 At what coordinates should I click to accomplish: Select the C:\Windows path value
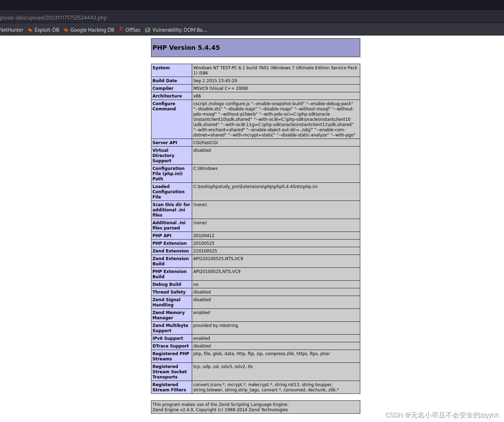coord(205,169)
